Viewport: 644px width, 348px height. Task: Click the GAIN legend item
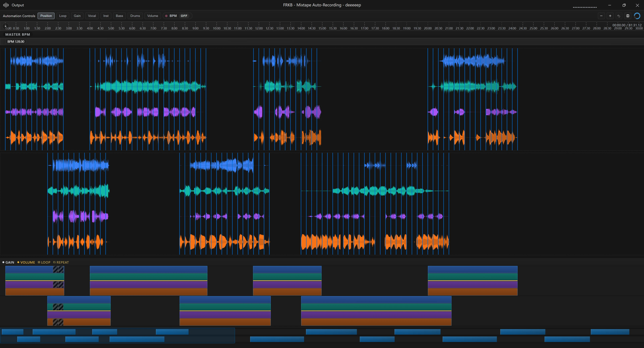[x=8, y=262]
